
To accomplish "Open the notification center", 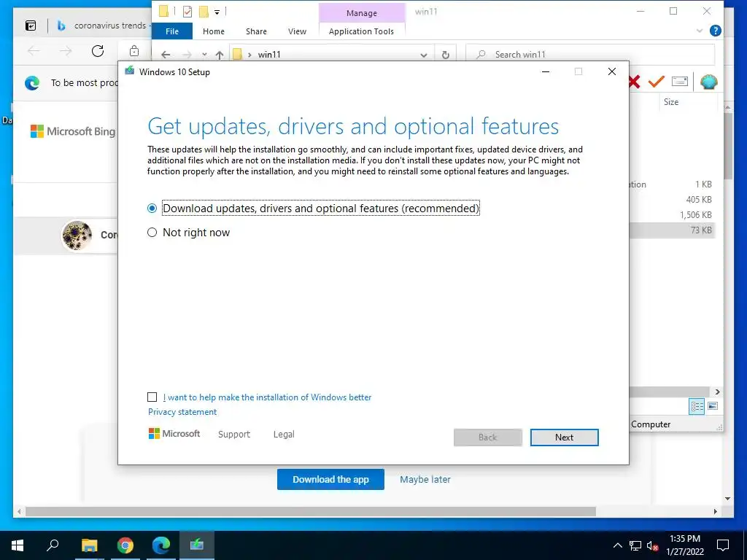I will click(x=723, y=545).
